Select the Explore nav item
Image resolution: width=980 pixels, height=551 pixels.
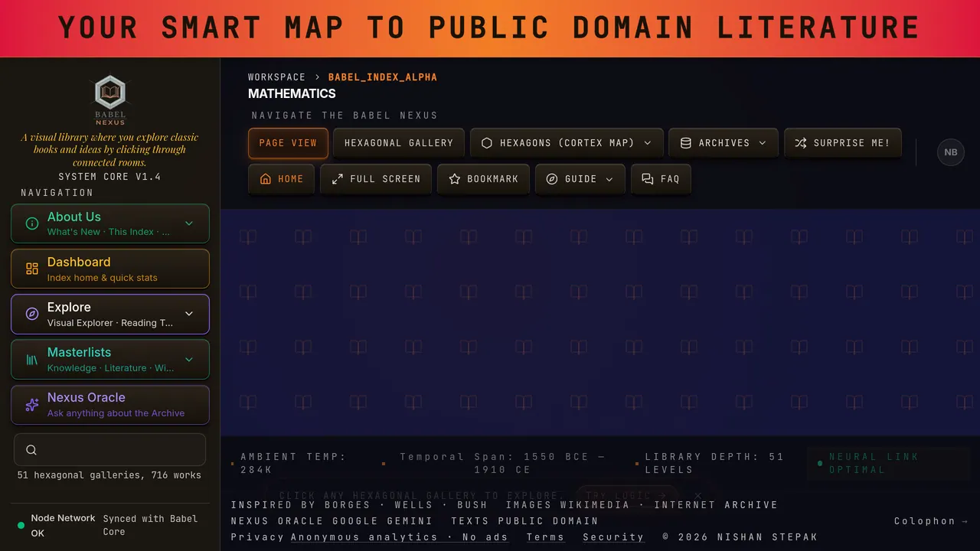coord(110,314)
